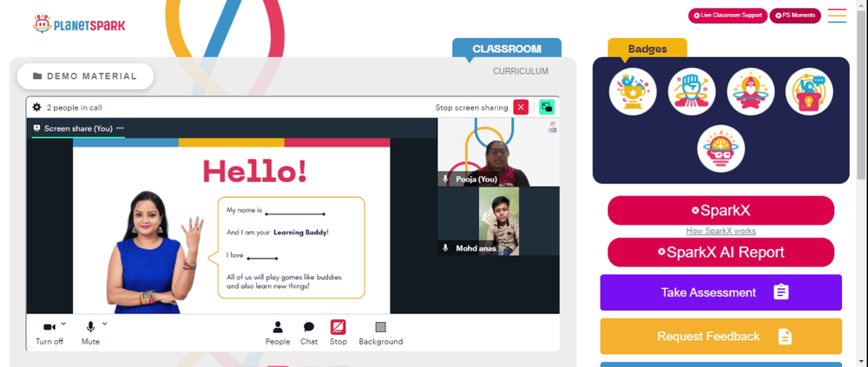Switch to the Curriculum tab
Screen dimensions: 868x367
(x=521, y=71)
